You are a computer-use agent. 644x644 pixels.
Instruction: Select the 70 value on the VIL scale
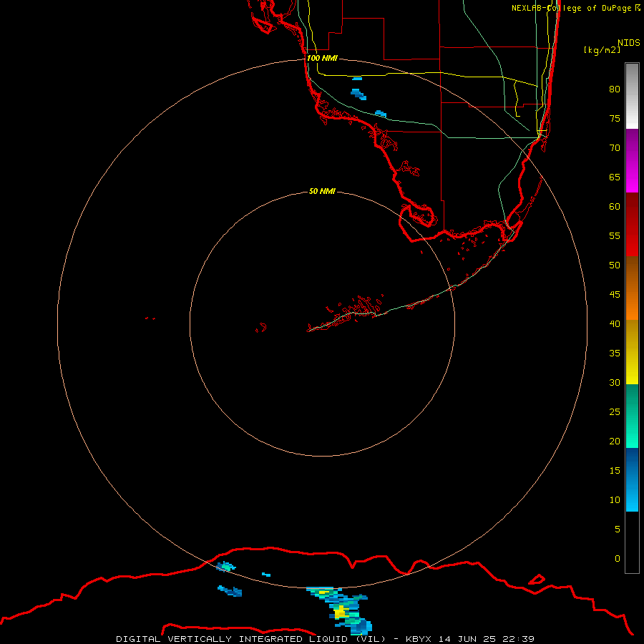[615, 148]
